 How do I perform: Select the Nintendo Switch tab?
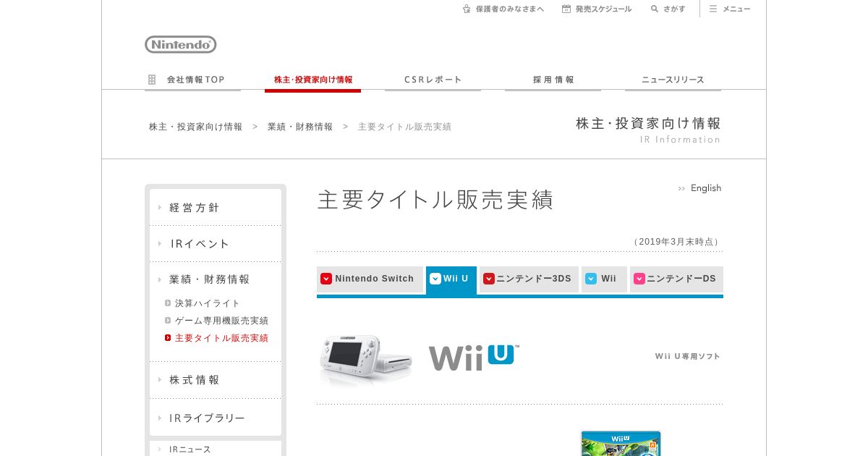click(x=370, y=279)
